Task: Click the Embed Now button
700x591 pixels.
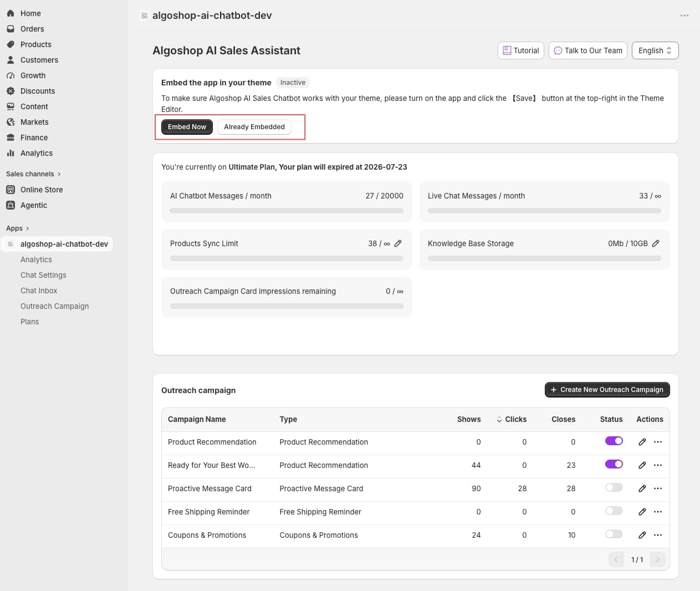Action: click(x=187, y=127)
